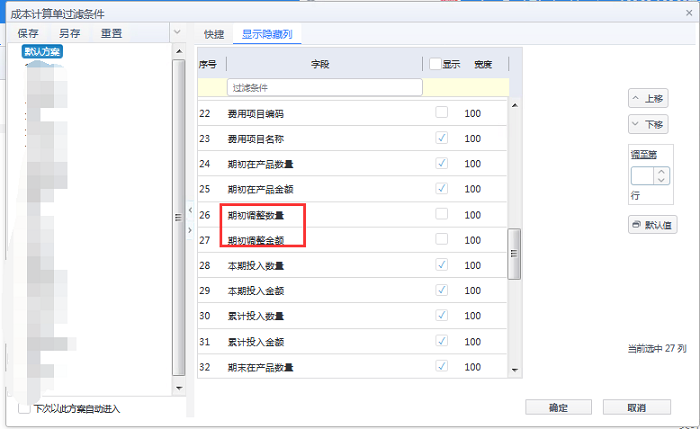Check the display box for 期初调整金额
The image size is (700, 429).
coord(441,240)
